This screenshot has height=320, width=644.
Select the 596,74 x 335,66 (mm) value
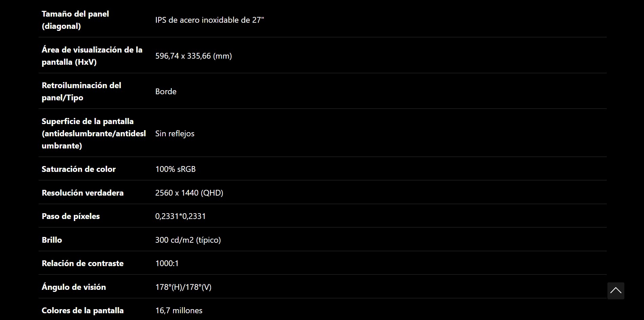[x=193, y=56]
